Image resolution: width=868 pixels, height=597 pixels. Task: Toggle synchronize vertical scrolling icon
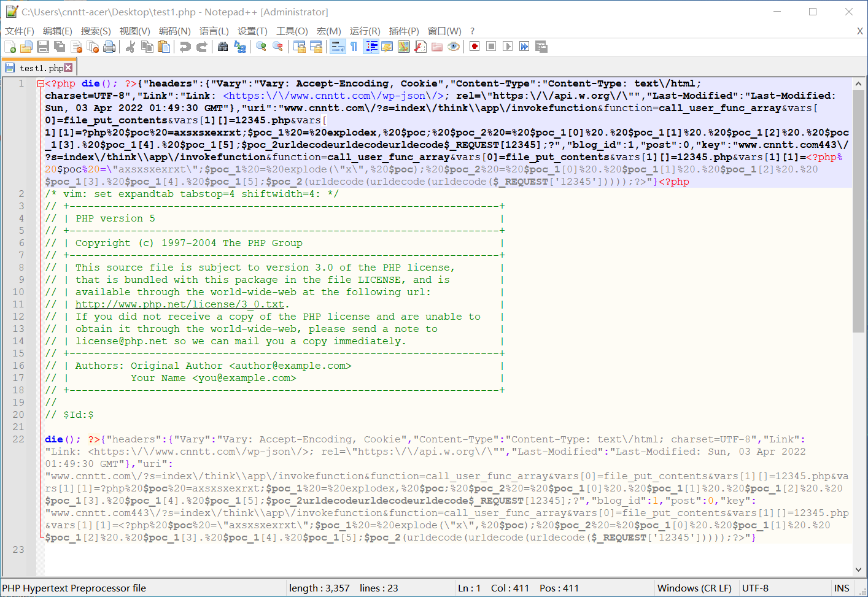[x=300, y=47]
